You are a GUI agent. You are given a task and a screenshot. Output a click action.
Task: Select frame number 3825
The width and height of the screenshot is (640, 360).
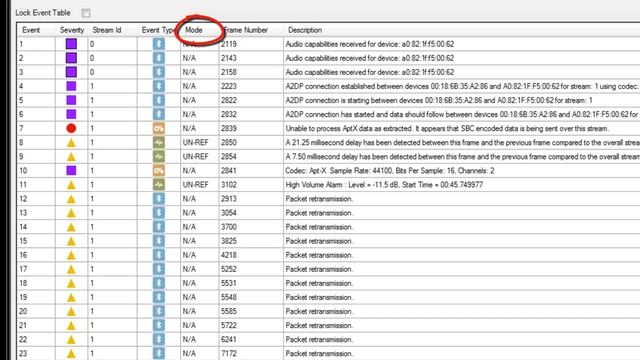(x=229, y=241)
